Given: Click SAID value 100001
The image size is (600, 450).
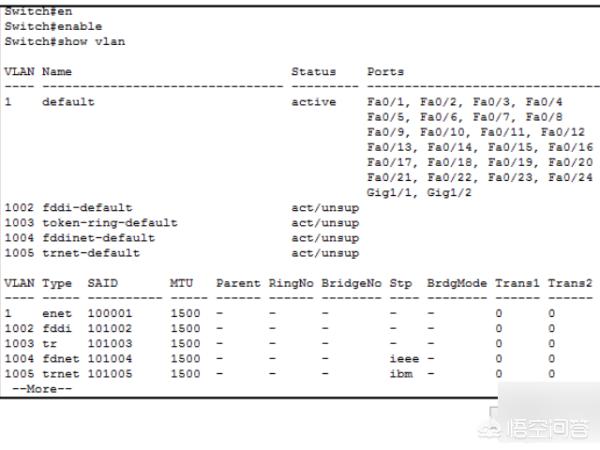Looking at the screenshot, I should coord(109,313).
